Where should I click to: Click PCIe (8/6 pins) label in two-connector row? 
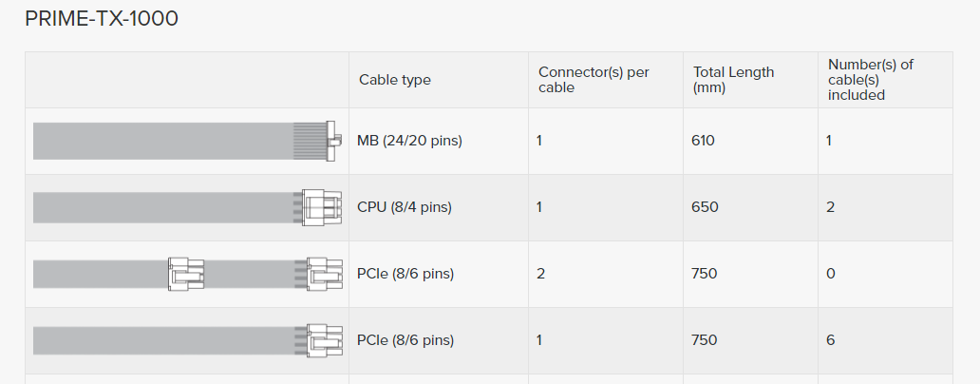click(405, 274)
